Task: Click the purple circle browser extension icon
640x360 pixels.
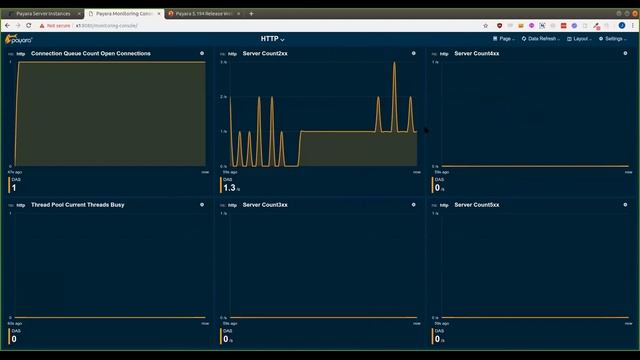Action: [x=531, y=26]
